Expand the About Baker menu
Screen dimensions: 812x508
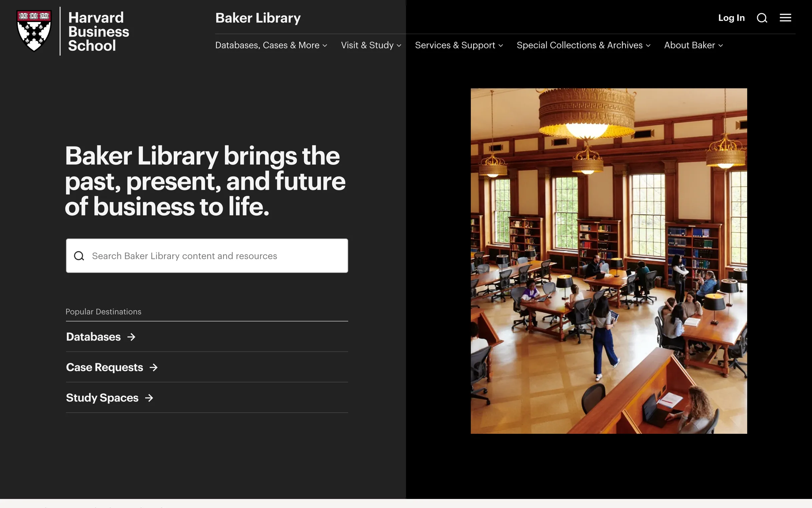[x=693, y=45]
